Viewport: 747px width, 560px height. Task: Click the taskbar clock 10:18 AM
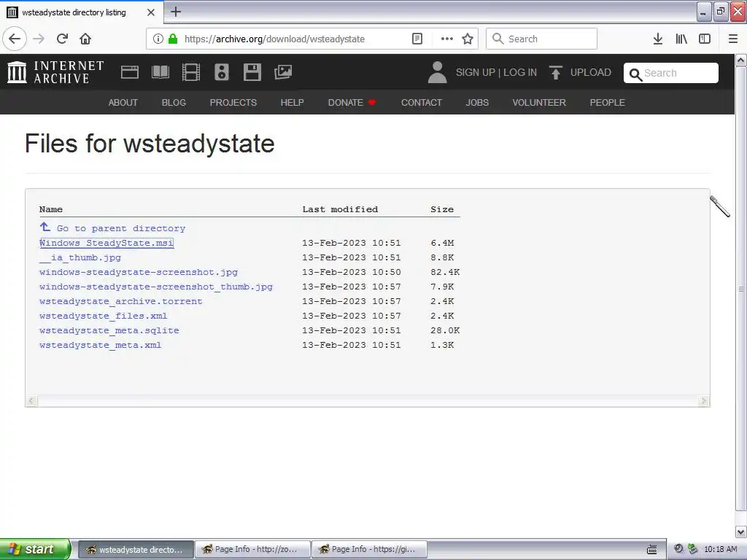pyautogui.click(x=720, y=550)
